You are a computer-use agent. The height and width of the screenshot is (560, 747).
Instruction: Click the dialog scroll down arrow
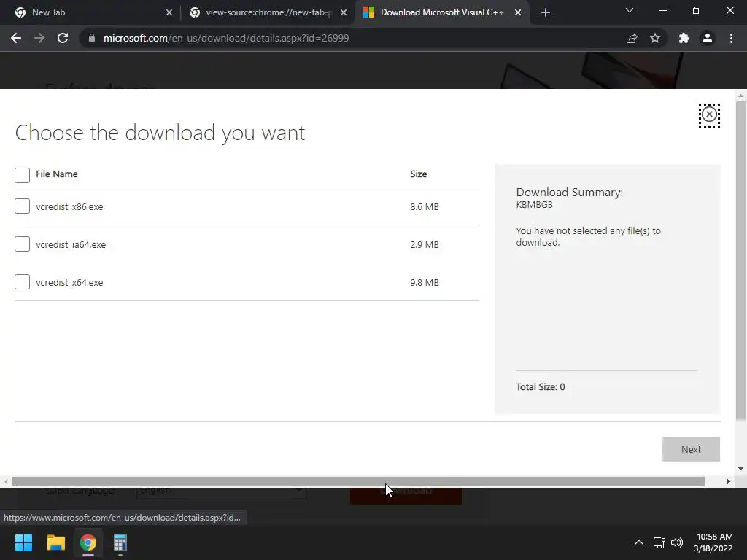coord(740,469)
